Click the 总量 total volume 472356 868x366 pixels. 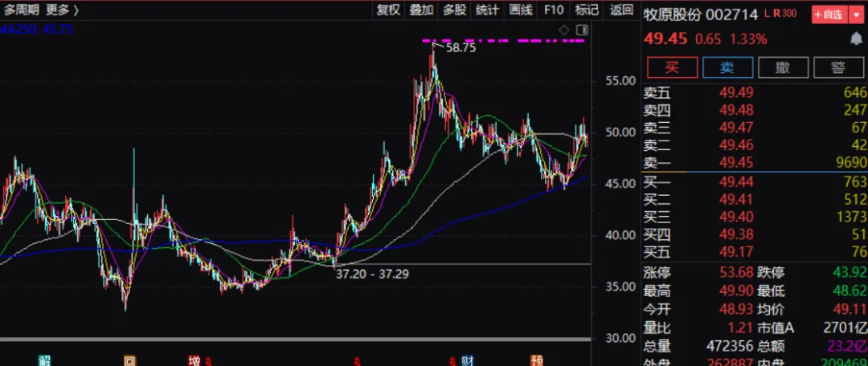tap(730, 346)
